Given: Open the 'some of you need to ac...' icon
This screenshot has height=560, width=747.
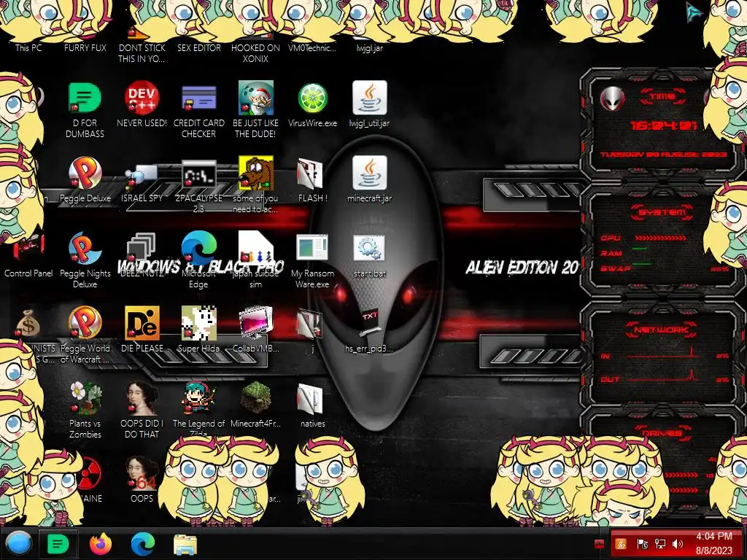Looking at the screenshot, I should [x=256, y=174].
